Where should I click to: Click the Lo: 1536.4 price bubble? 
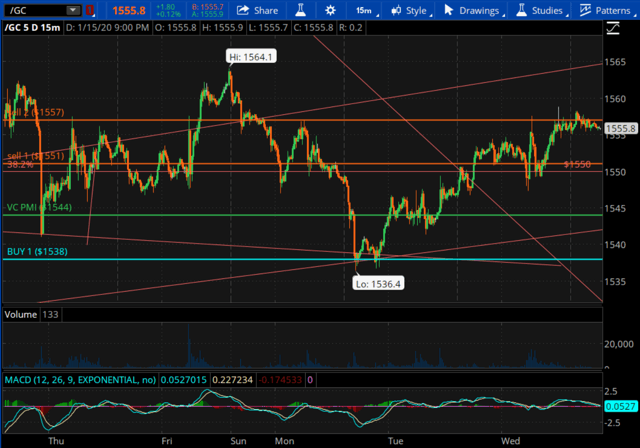pos(378,284)
